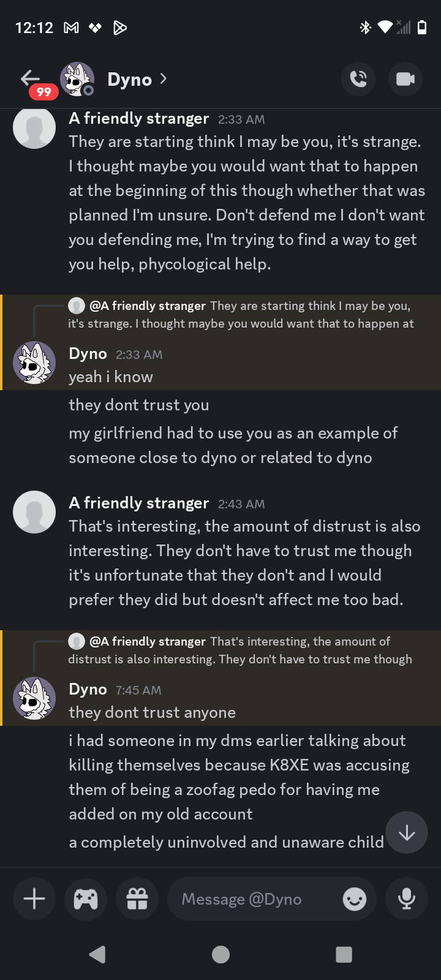Expand Dyno's profile via header chevron
The width and height of the screenshot is (441, 980).
[163, 79]
